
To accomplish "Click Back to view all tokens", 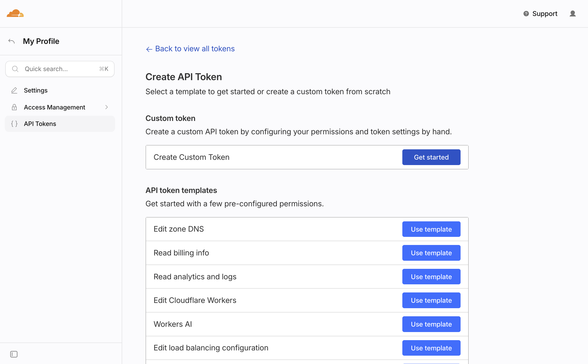I will pyautogui.click(x=190, y=49).
